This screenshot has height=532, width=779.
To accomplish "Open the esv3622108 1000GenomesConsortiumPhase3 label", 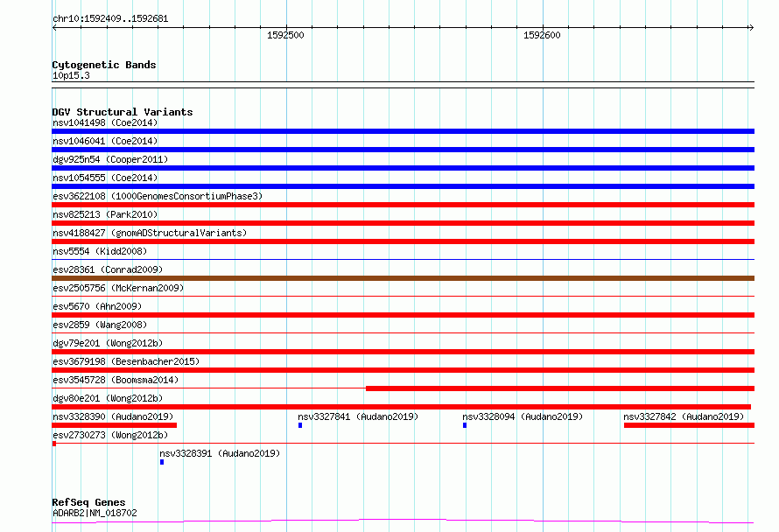I will 158,196.
